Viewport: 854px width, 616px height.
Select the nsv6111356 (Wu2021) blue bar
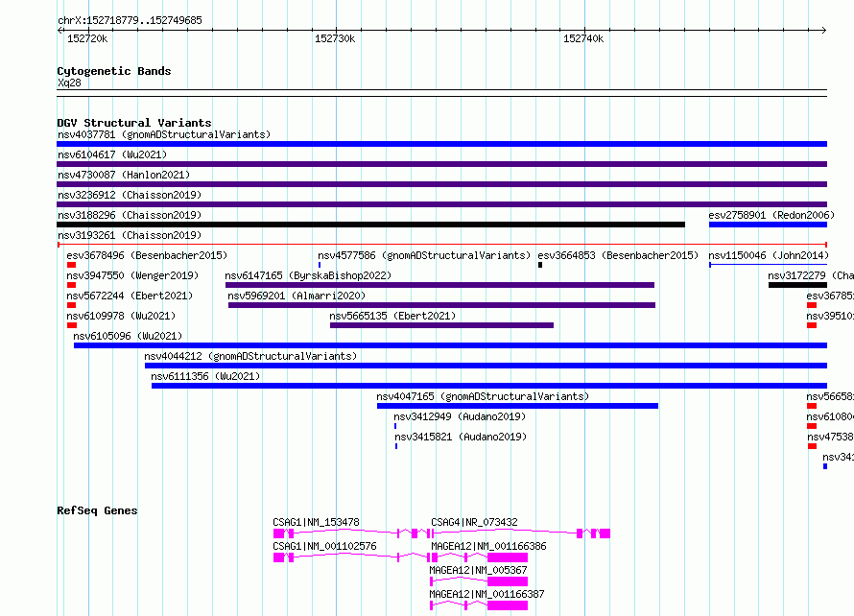[489, 386]
